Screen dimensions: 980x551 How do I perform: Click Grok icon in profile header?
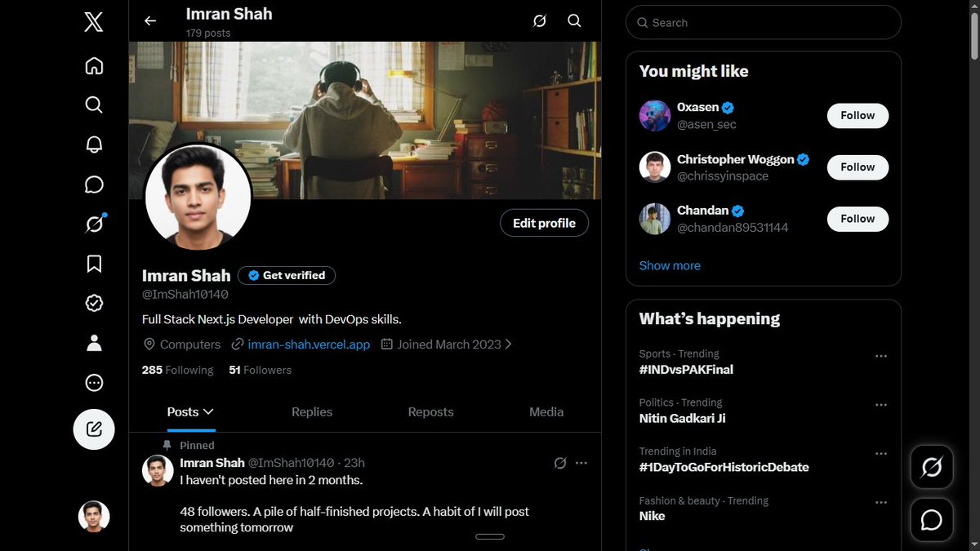539,21
